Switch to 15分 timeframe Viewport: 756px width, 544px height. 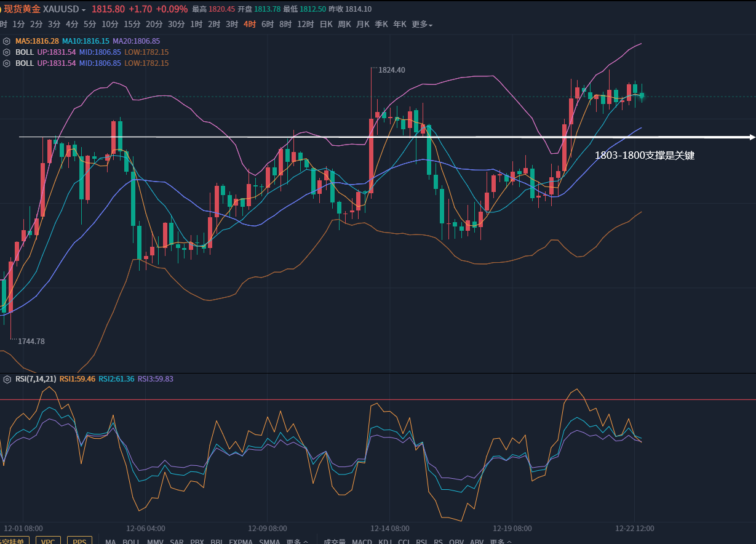point(132,25)
